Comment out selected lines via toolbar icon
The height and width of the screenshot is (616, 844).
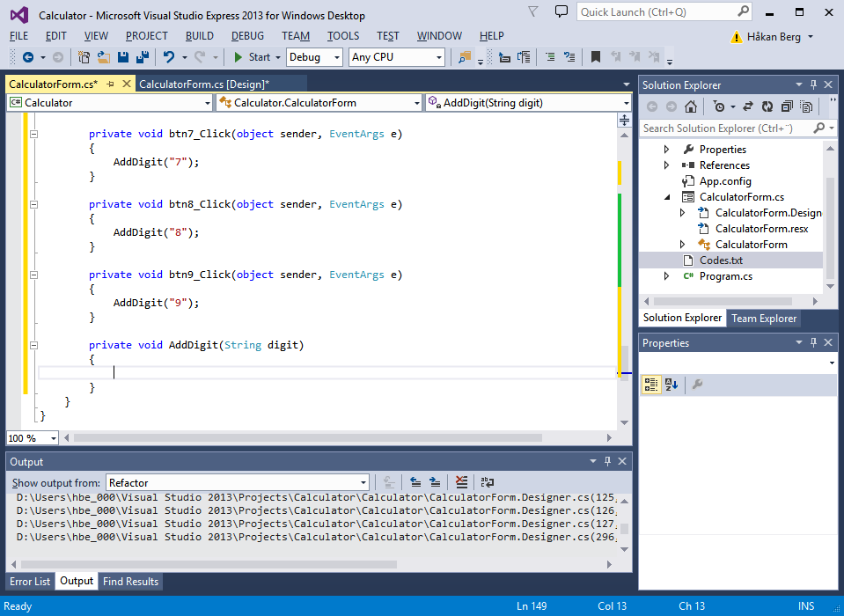[550, 57]
